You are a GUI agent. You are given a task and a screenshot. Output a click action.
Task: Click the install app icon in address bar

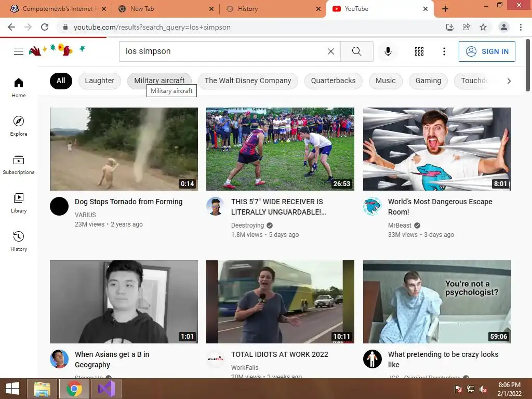tap(449, 27)
